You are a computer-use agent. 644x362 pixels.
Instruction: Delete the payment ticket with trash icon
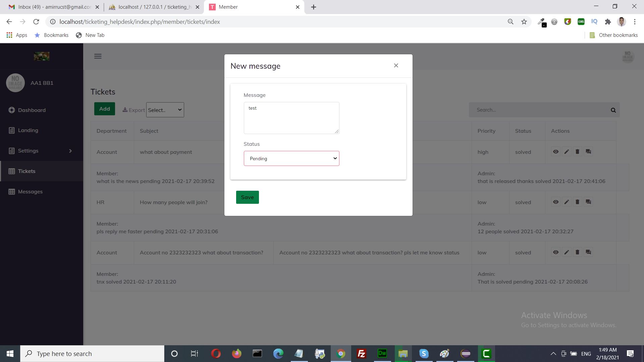tap(577, 152)
